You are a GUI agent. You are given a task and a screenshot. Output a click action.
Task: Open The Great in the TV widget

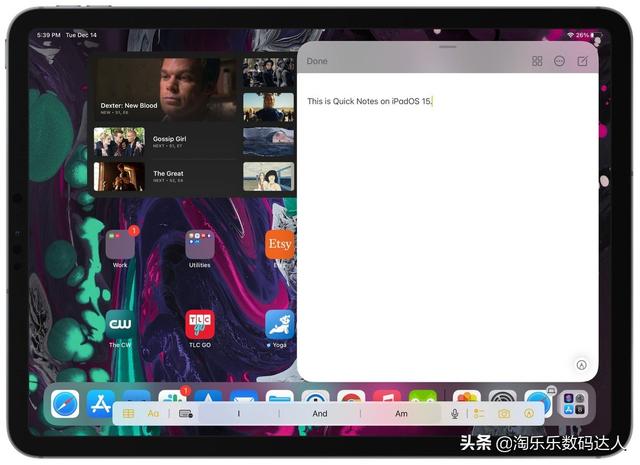(x=166, y=176)
